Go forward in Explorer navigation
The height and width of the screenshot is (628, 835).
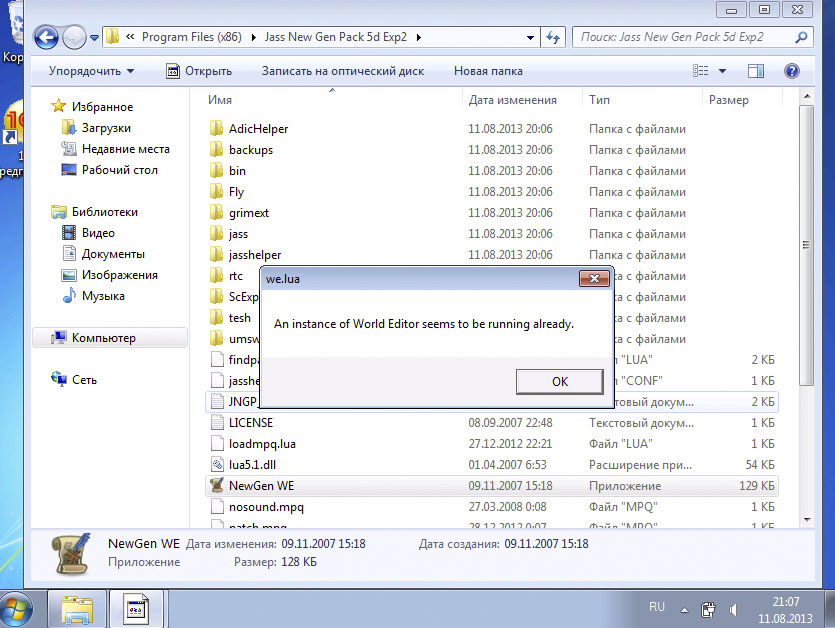tap(74, 37)
